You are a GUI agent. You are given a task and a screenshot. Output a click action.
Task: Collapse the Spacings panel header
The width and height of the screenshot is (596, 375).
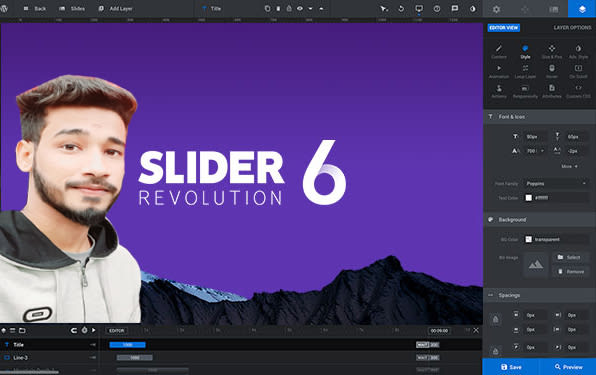[x=539, y=295]
